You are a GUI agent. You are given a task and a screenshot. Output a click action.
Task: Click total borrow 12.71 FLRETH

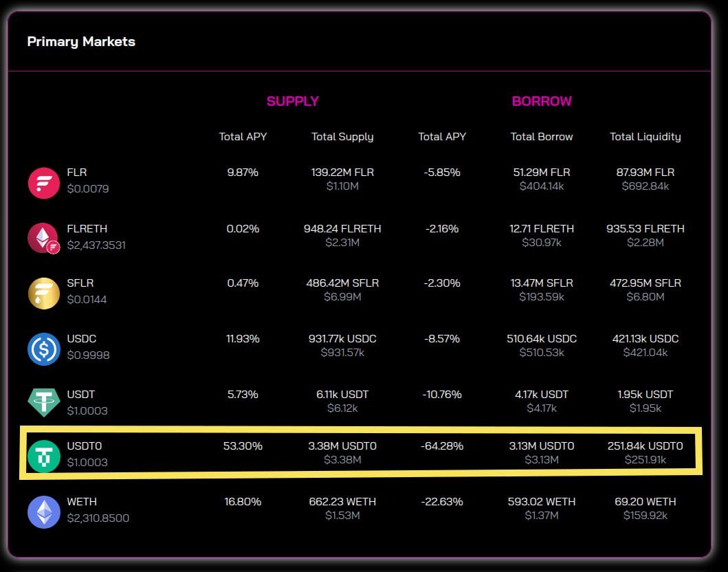pyautogui.click(x=541, y=229)
